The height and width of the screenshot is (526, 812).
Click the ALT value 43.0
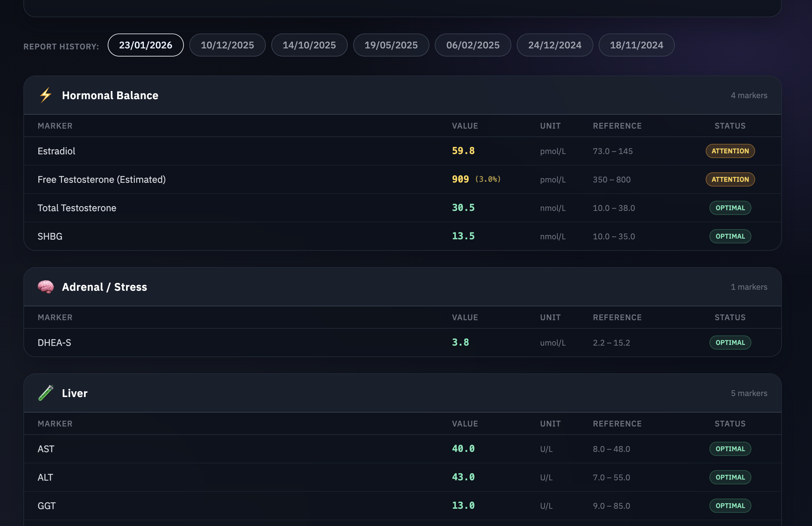click(x=463, y=477)
